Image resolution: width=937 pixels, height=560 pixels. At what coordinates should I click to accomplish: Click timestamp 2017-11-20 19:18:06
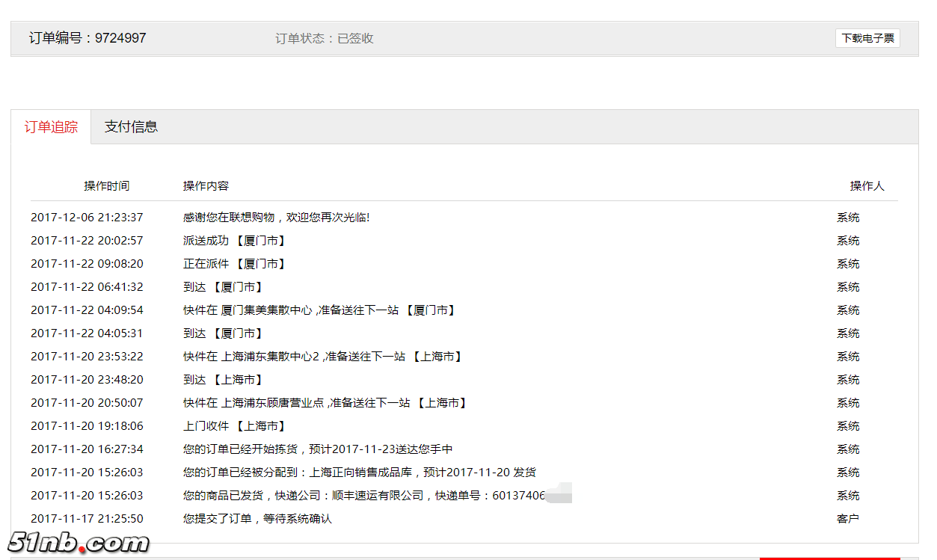pyautogui.click(x=87, y=426)
